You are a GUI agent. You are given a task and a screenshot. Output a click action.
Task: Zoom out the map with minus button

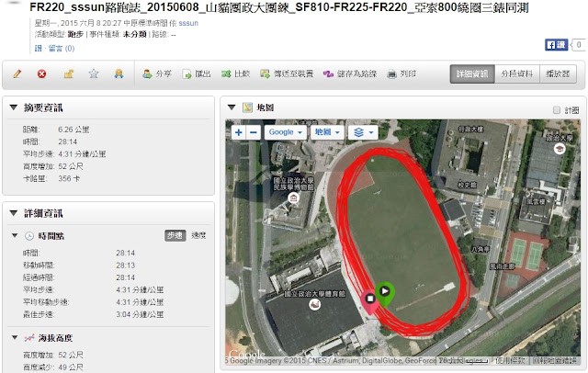254,132
